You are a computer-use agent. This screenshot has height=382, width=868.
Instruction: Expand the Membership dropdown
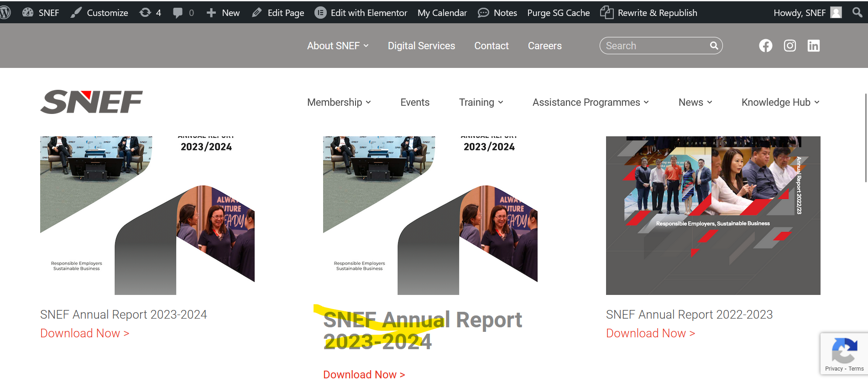pos(339,102)
